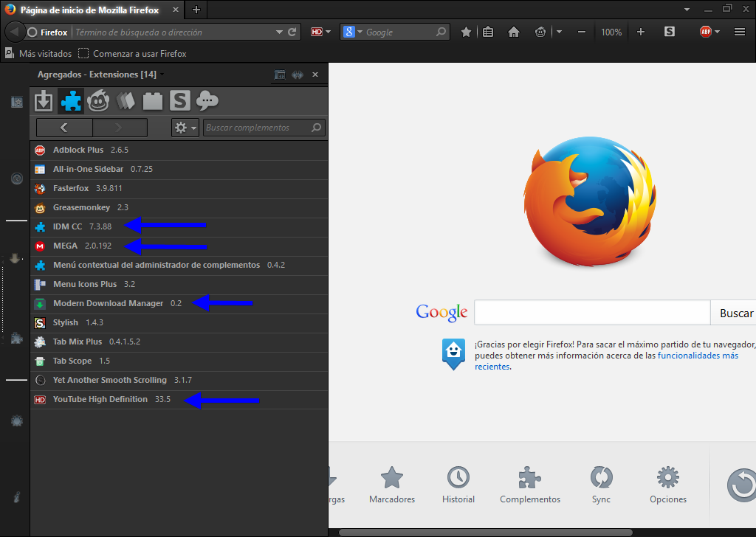Select the Fasterfox extension row
The image size is (756, 537).
(x=179, y=189)
